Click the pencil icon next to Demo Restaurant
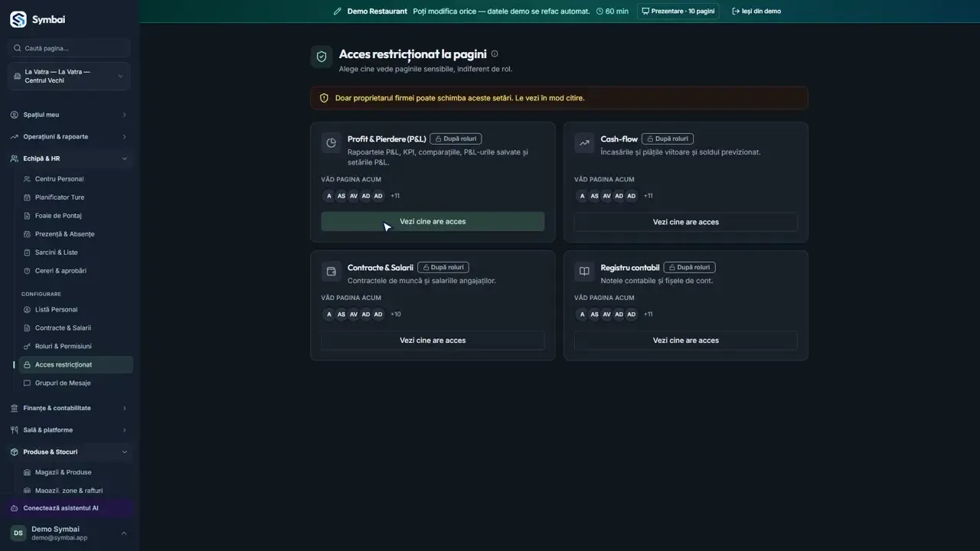The height and width of the screenshot is (551, 980). (338, 11)
